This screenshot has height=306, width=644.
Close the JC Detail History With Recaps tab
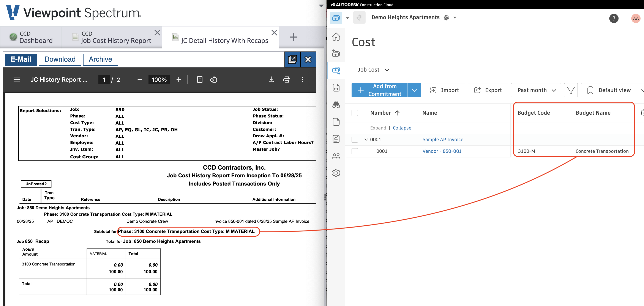click(274, 33)
